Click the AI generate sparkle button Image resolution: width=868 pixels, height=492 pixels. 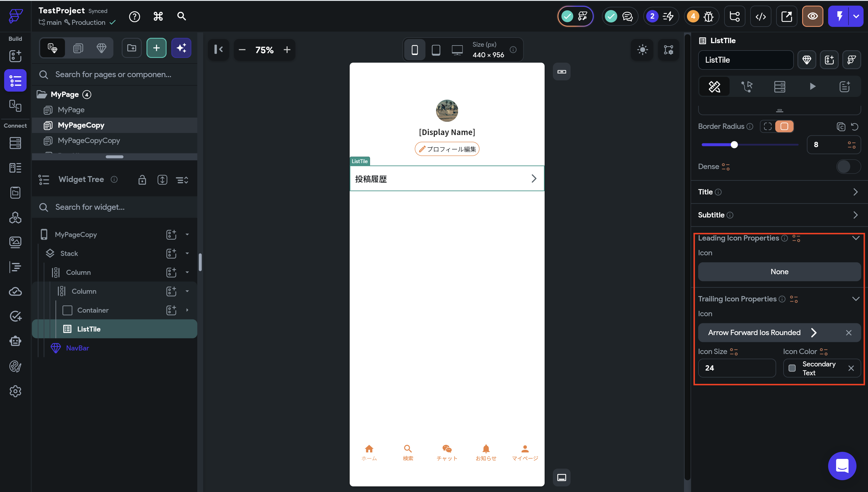(x=181, y=48)
